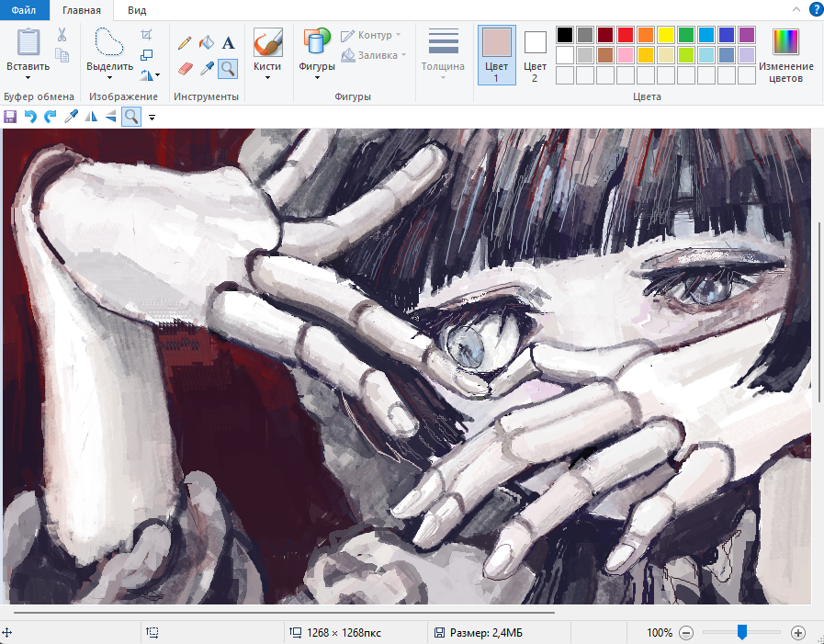Viewport: 824px width, 644px height.
Task: Pick the purple color swatch
Action: point(747,35)
